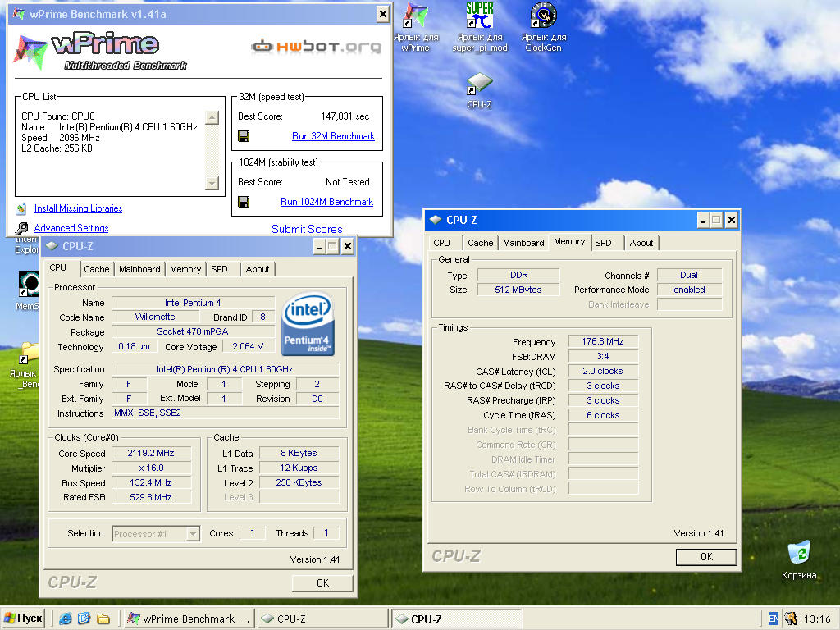This screenshot has height=630, width=840.
Task: Click the system tray icon next to clock
Action: click(x=791, y=619)
